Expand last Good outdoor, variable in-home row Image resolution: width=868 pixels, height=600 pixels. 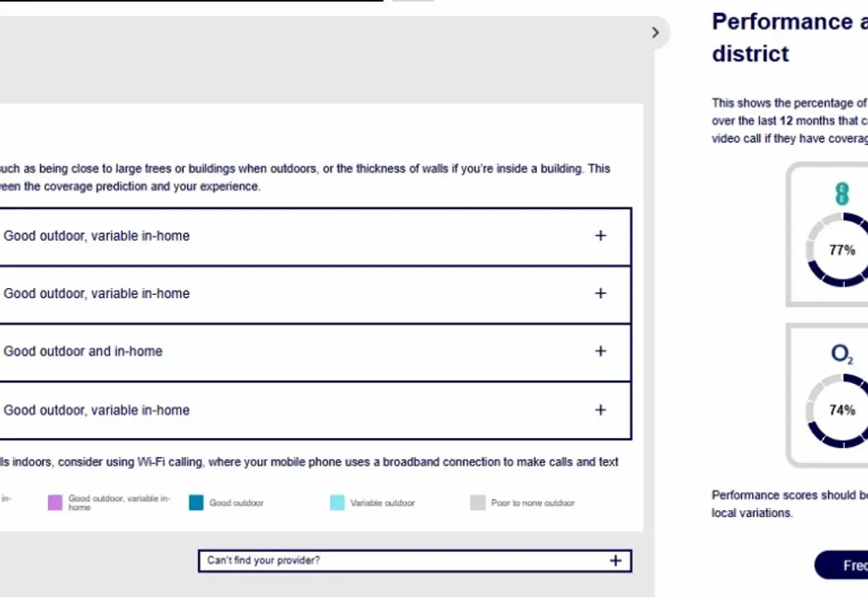click(x=315, y=411)
